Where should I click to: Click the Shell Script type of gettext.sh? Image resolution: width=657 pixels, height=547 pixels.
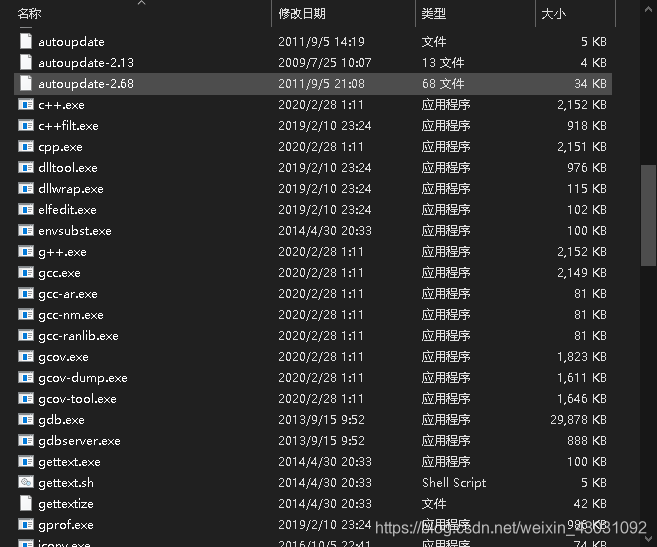[x=454, y=483]
